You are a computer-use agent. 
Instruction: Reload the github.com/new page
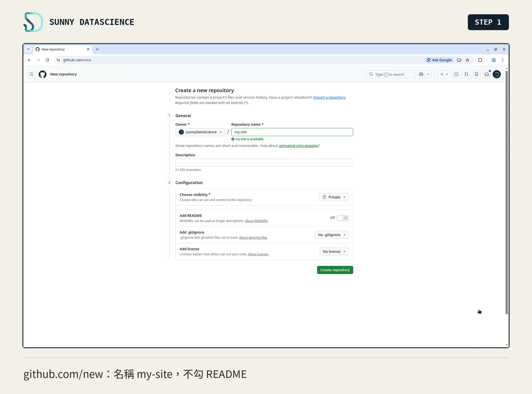pyautogui.click(x=48, y=60)
